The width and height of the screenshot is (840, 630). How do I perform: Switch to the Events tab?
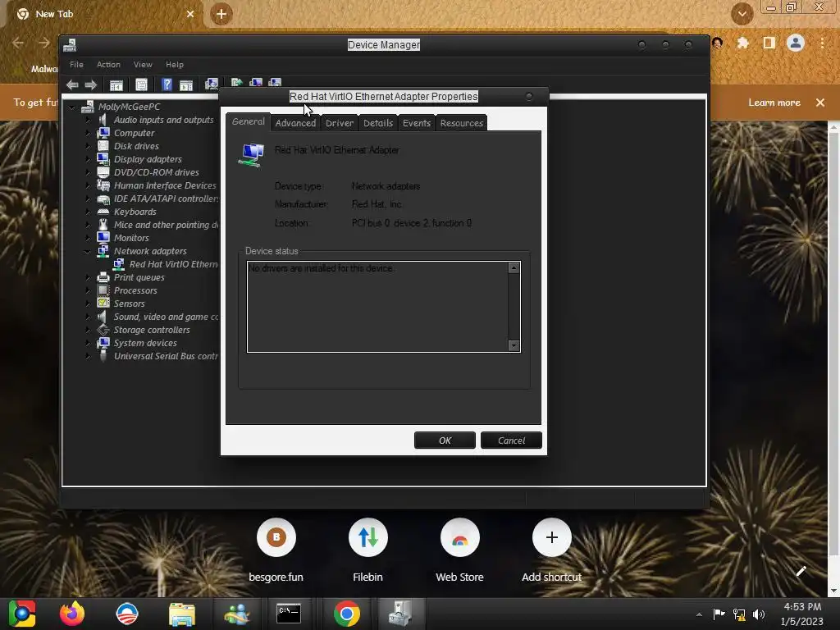[x=417, y=123]
